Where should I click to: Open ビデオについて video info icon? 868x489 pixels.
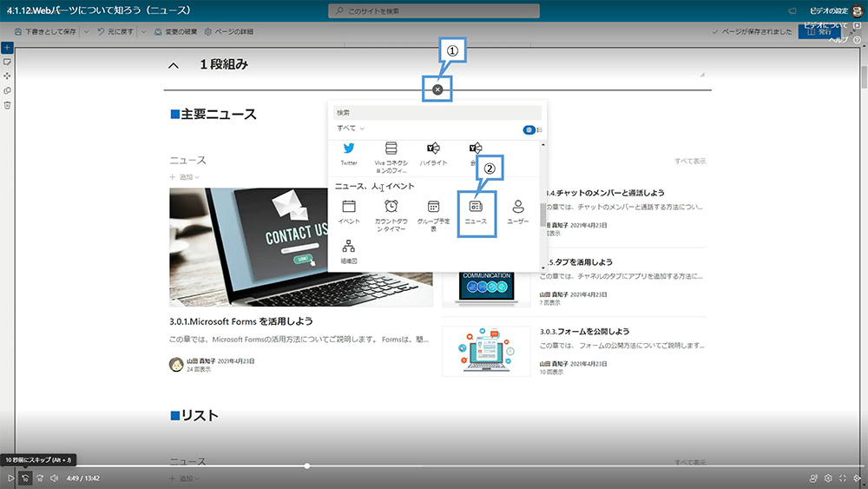point(858,25)
